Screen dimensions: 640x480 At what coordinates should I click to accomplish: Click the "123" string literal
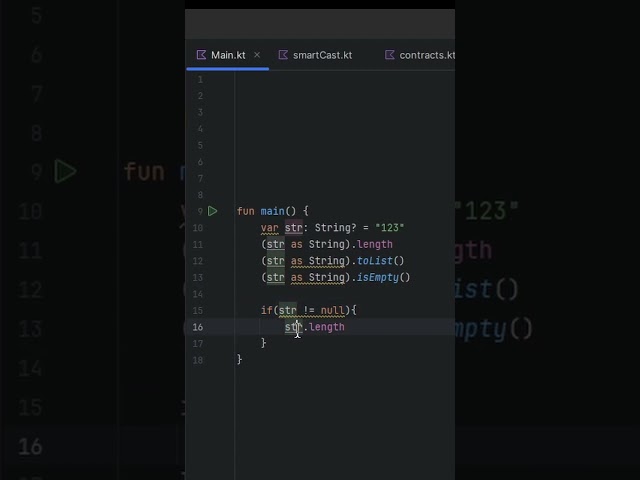[389, 228]
